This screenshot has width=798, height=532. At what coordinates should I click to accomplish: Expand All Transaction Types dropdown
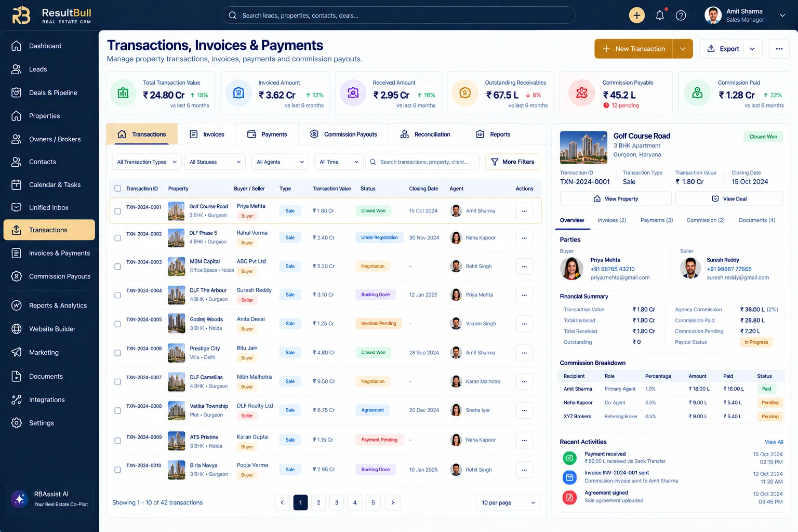147,162
